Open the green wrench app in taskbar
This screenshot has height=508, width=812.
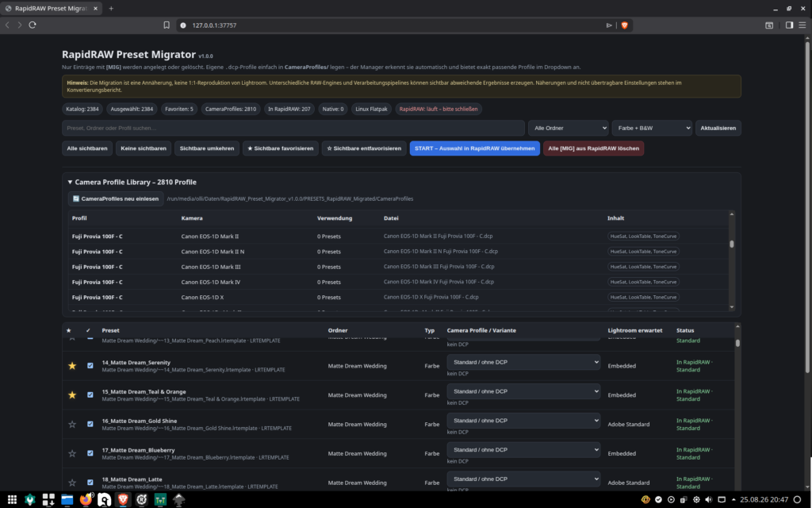pyautogui.click(x=30, y=500)
